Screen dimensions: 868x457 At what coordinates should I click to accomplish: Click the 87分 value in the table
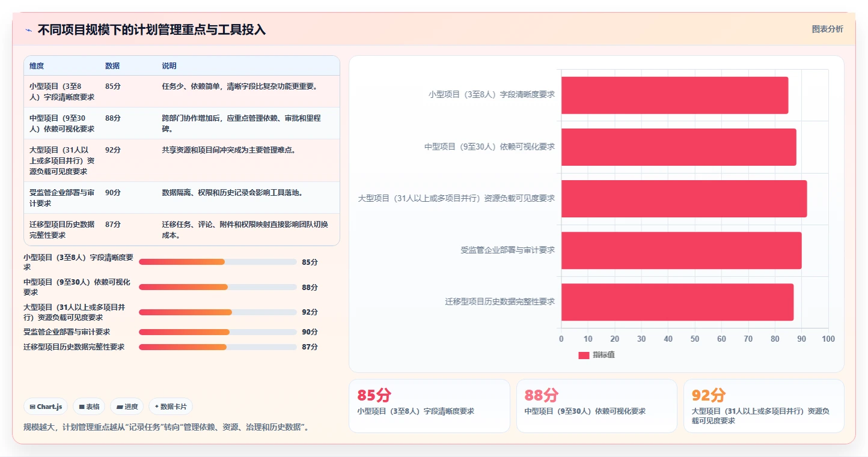point(112,224)
